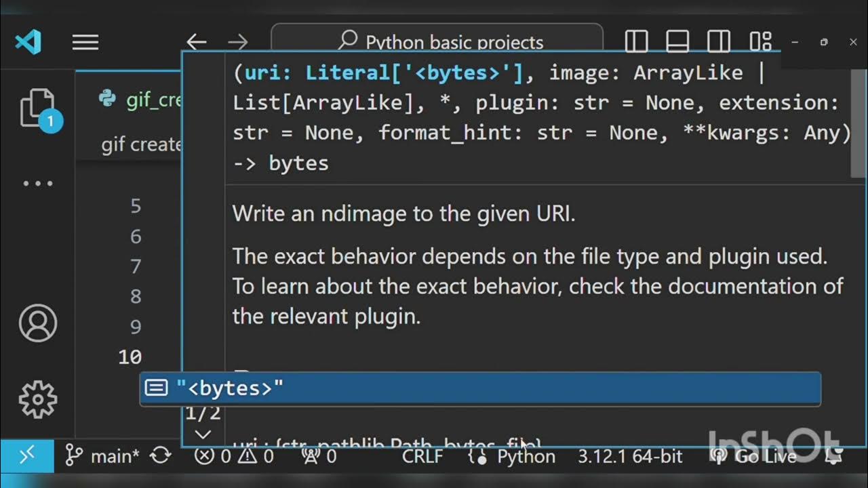The image size is (868, 488).
Task: Open the Accounts menu icon
Action: (x=38, y=323)
